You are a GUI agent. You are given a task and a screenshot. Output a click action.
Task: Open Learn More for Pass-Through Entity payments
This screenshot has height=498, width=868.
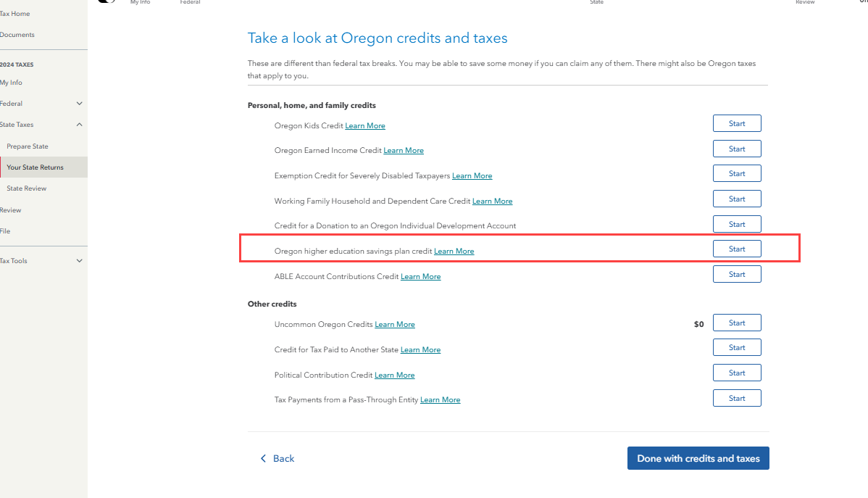[x=440, y=399]
